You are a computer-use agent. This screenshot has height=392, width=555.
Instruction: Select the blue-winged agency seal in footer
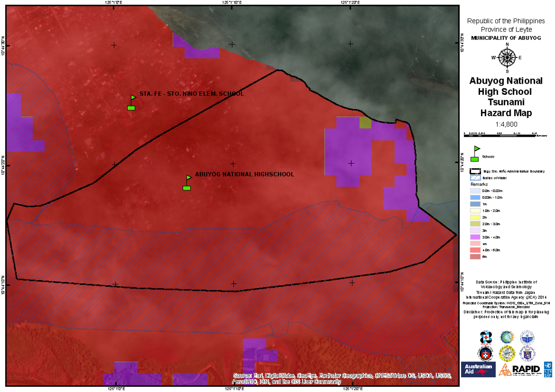pos(527,337)
